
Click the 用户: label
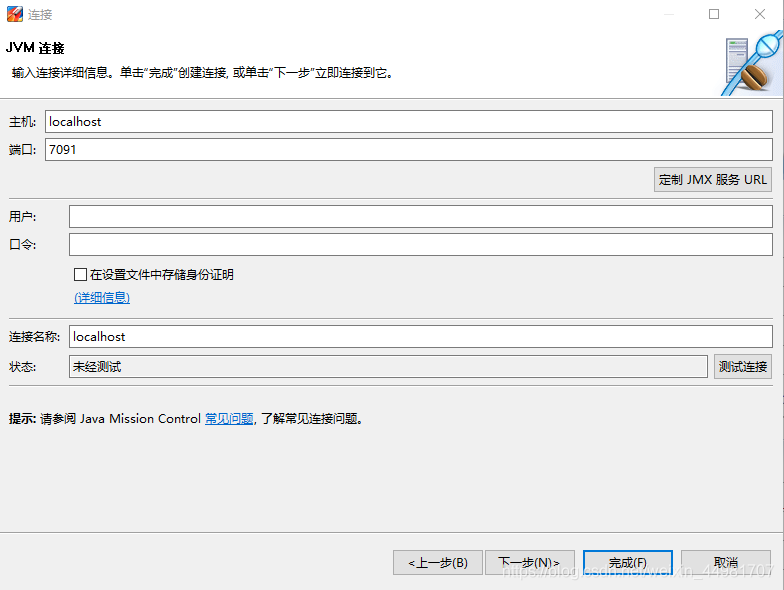point(22,216)
